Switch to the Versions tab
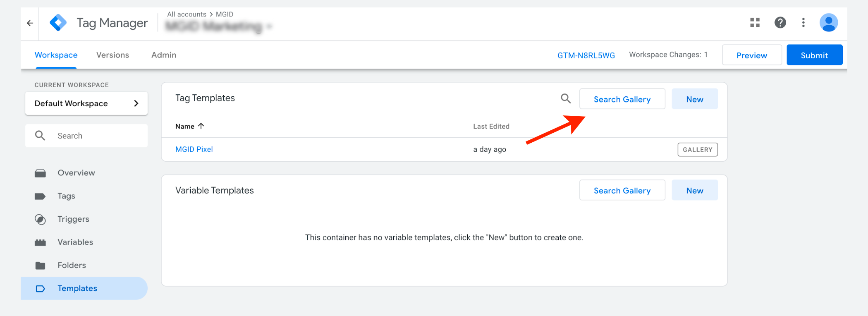The width and height of the screenshot is (868, 316). (112, 55)
